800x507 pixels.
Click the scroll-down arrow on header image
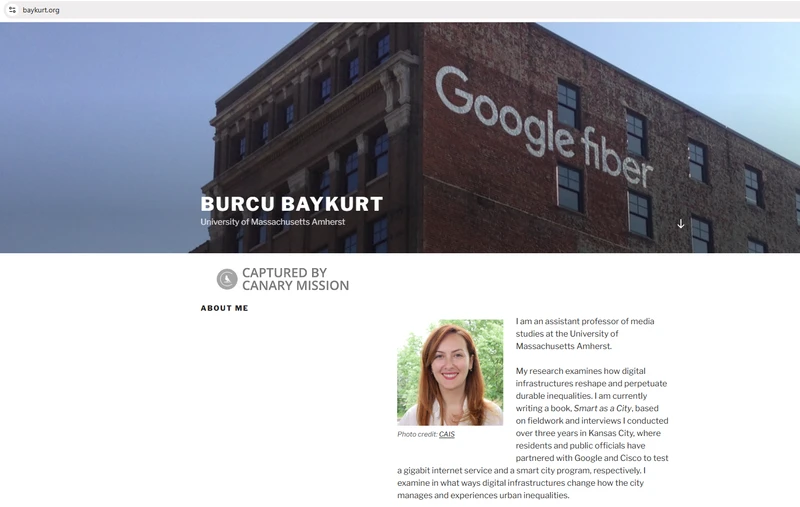681,224
